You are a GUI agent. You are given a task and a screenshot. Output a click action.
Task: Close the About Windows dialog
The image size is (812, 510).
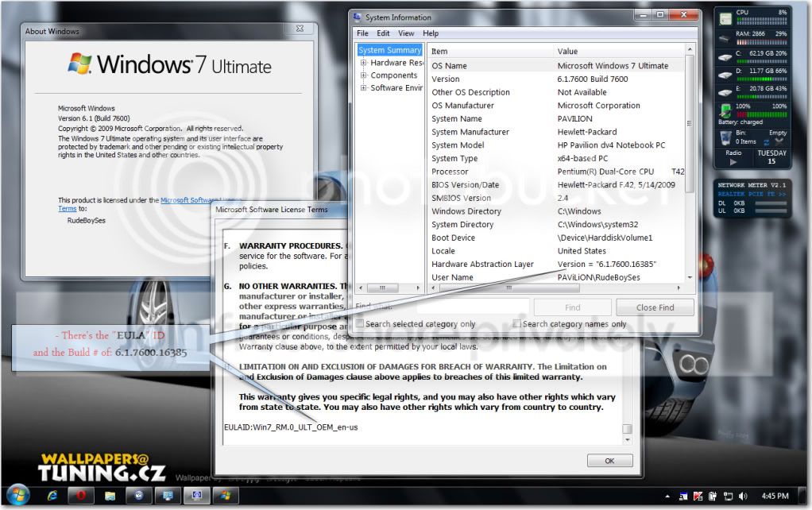(x=300, y=29)
